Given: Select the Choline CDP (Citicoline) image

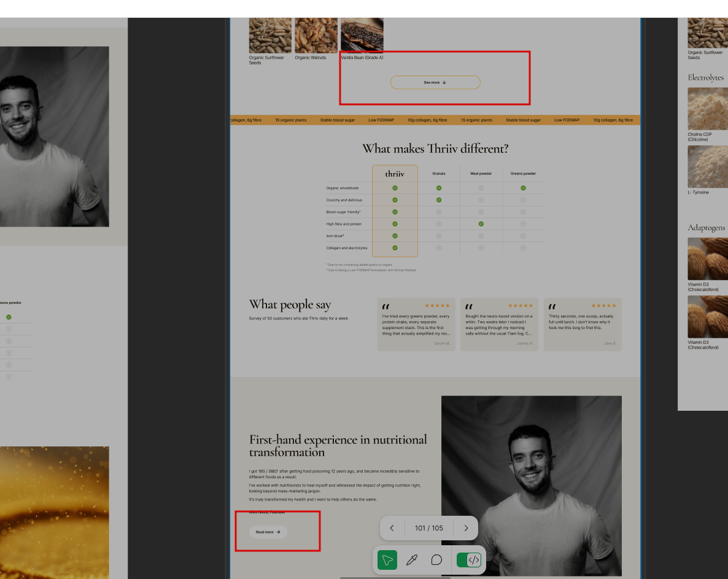Looking at the screenshot, I should point(708,109).
